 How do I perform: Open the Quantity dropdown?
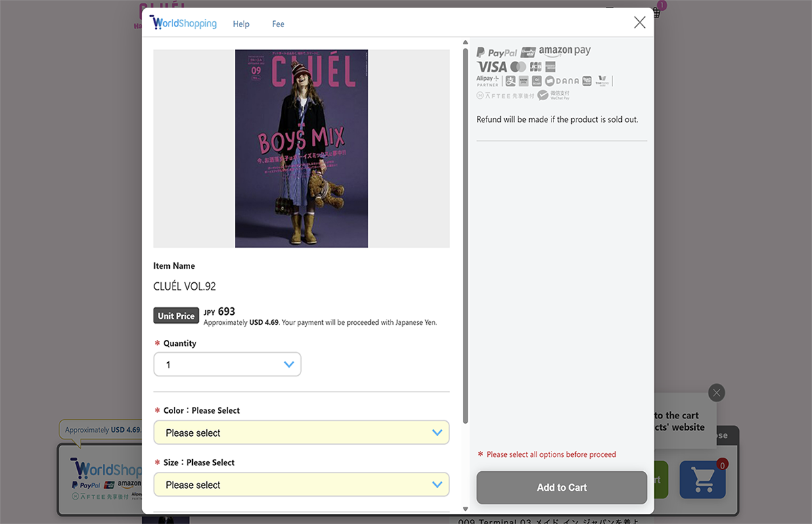click(227, 364)
